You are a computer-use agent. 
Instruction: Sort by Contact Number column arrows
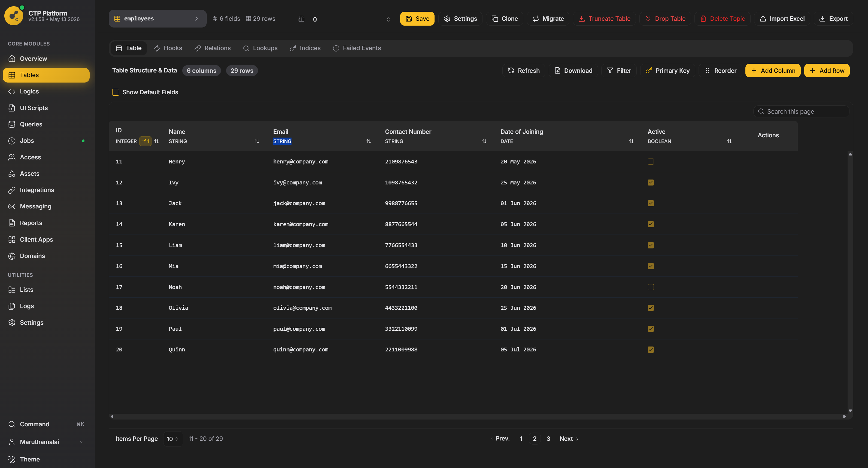coord(484,141)
